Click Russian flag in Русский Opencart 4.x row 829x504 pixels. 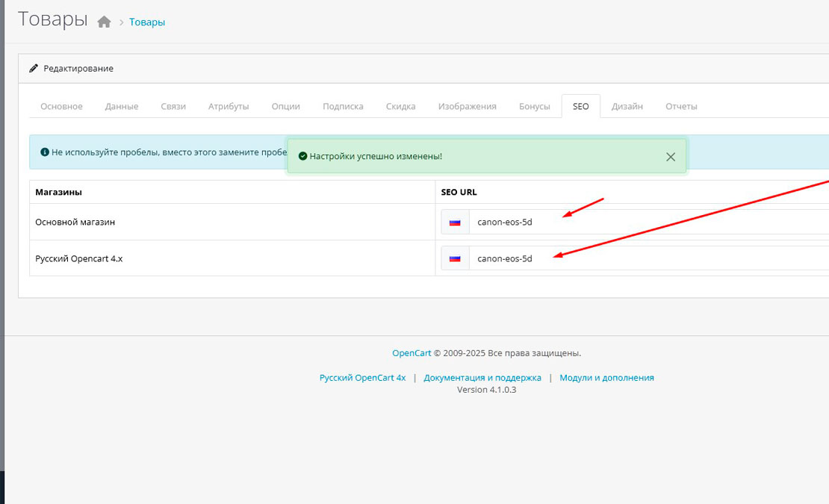coord(455,259)
